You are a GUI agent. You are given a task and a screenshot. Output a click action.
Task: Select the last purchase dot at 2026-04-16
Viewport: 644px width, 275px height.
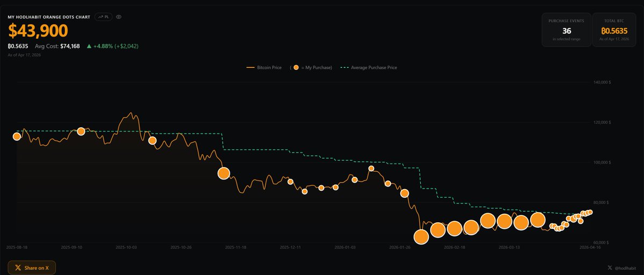(x=590, y=212)
